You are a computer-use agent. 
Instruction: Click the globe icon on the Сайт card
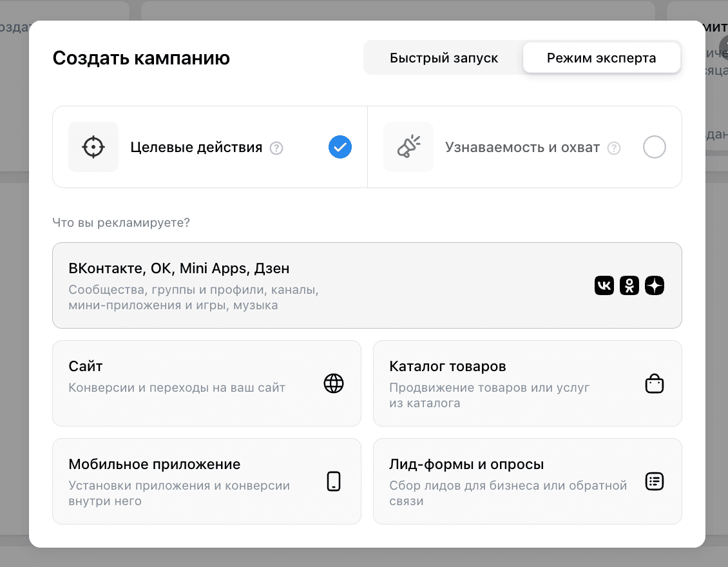coord(333,383)
